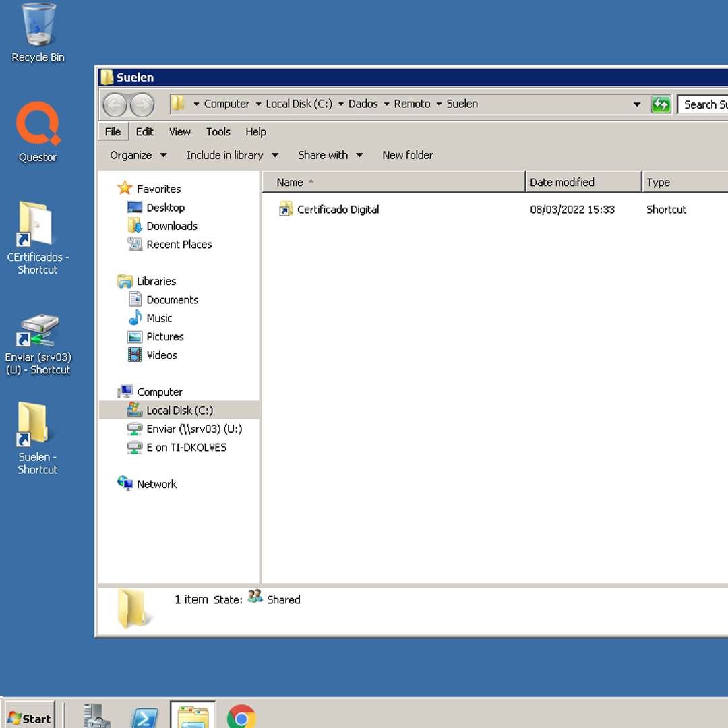Click the Start button

point(30,718)
